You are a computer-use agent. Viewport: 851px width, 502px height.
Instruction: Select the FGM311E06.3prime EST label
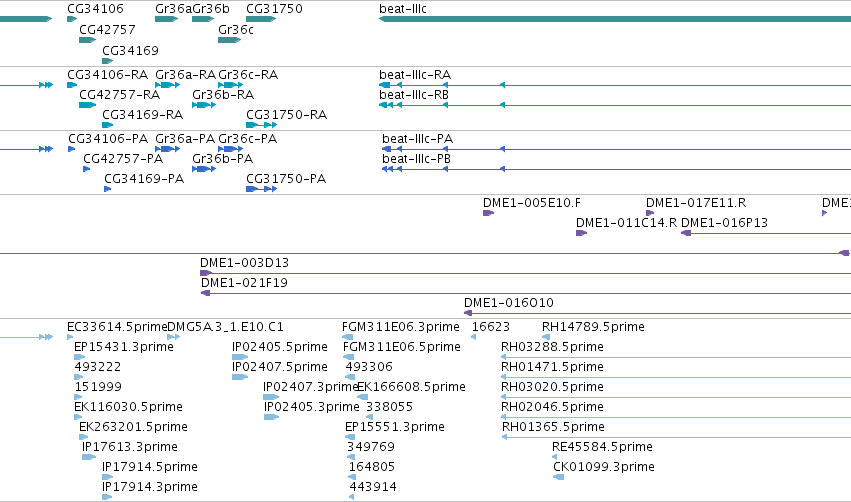pyautogui.click(x=401, y=327)
